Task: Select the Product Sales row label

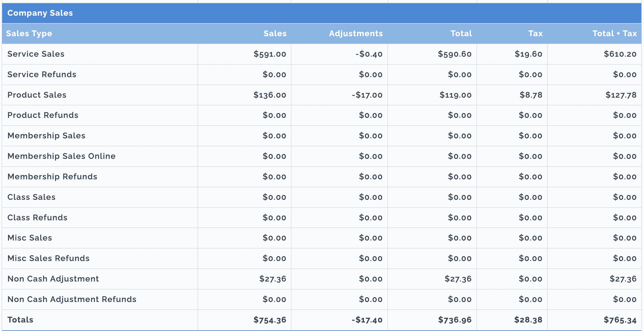Action: (x=37, y=95)
